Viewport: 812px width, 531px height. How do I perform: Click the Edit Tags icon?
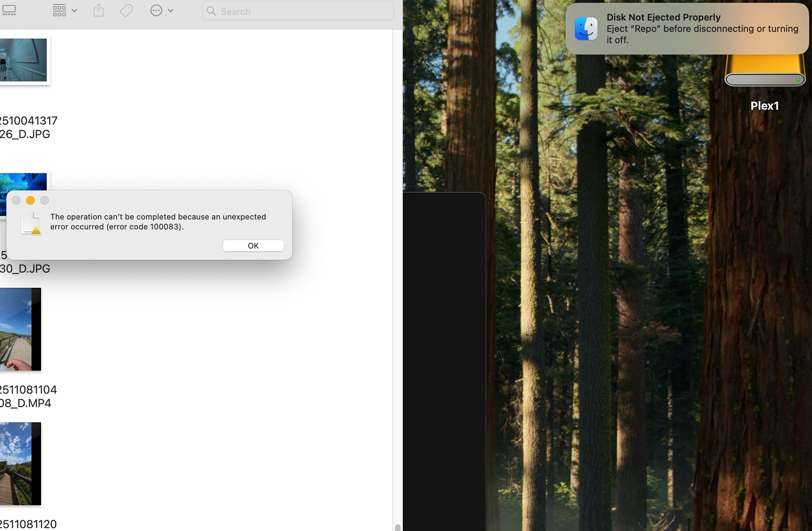[x=126, y=11]
